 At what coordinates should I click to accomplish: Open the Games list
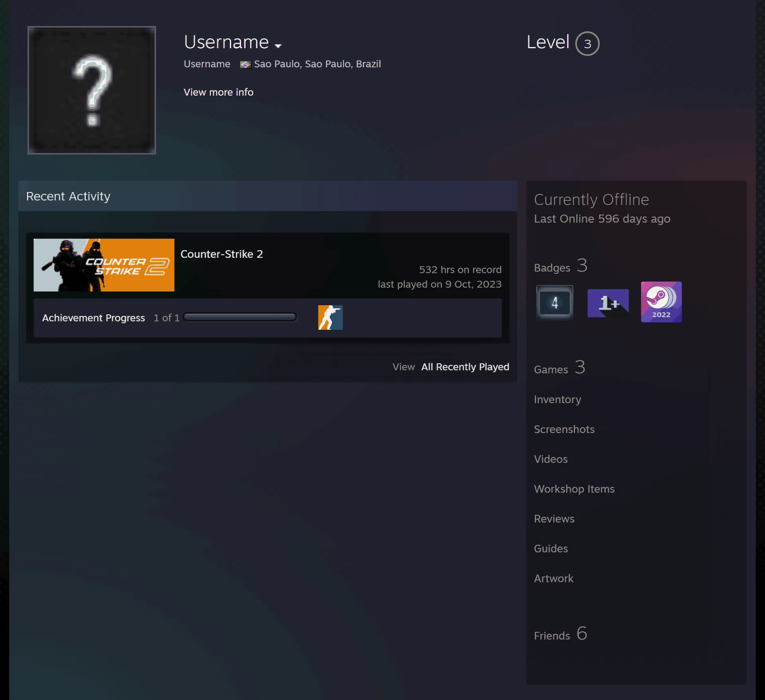click(x=559, y=367)
